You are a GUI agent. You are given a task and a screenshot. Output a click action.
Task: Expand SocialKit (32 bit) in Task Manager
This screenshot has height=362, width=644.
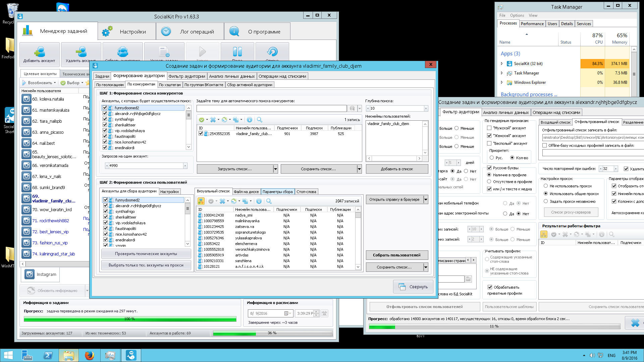(502, 64)
